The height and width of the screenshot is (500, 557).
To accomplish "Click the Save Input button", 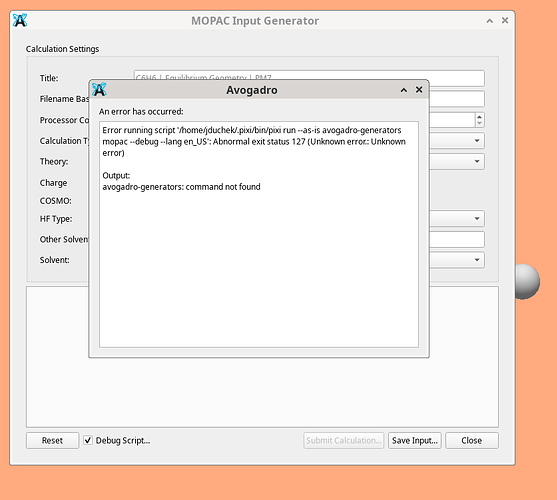I will [x=415, y=440].
